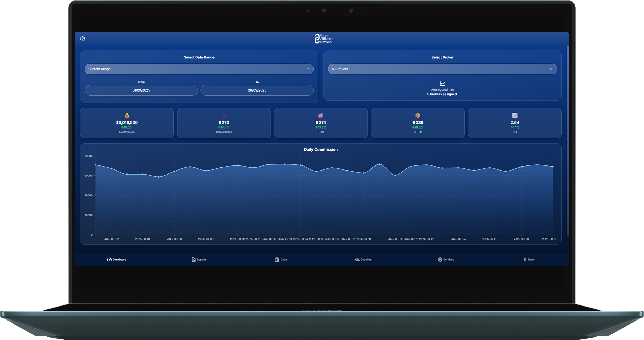This screenshot has height=340, width=644.
Task: Go to the Deals tab
Action: click(281, 260)
